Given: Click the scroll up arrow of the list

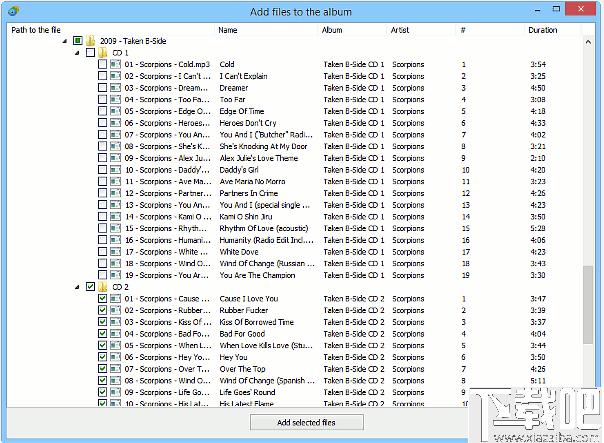Looking at the screenshot, I should (588, 41).
